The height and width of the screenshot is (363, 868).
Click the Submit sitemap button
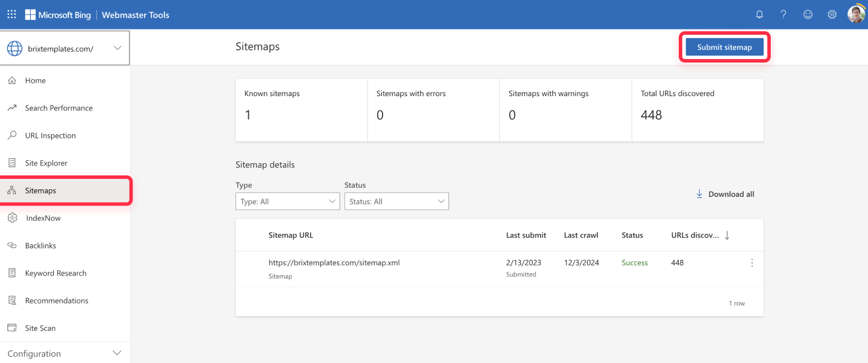click(724, 47)
